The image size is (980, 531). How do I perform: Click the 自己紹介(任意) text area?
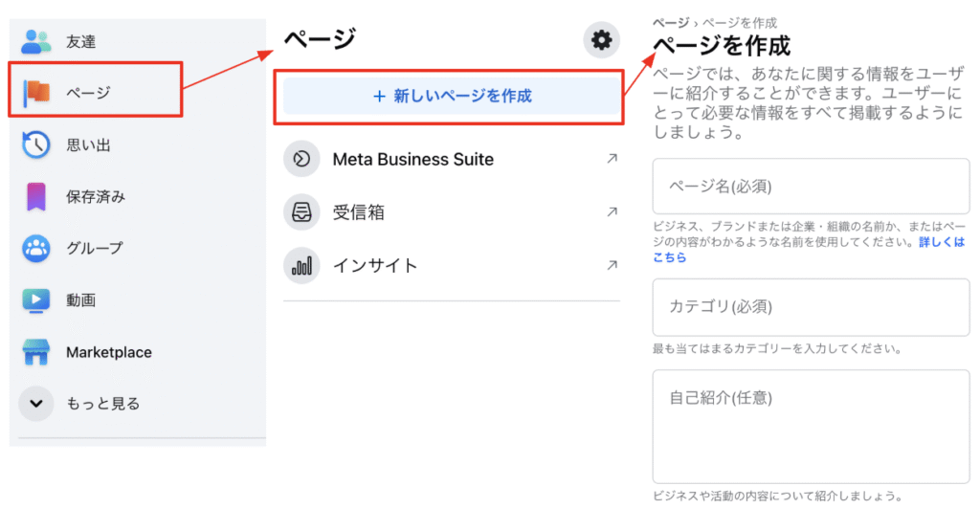coord(811,426)
